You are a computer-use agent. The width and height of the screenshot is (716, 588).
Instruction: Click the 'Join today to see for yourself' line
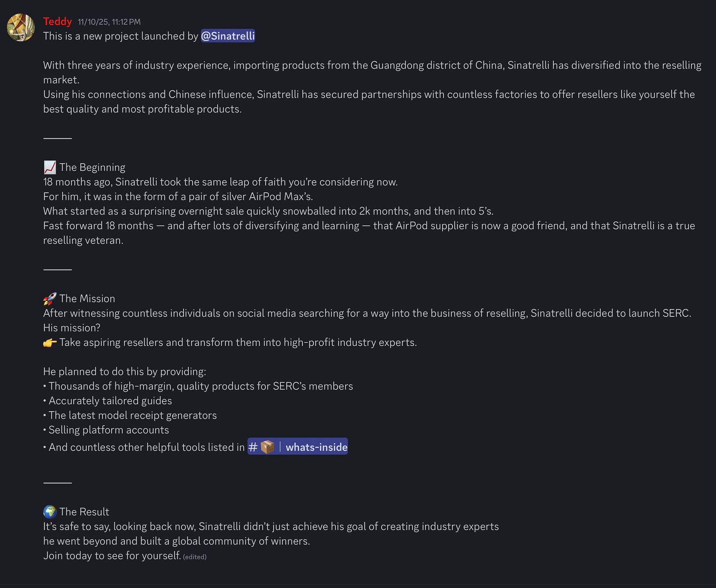click(112, 556)
